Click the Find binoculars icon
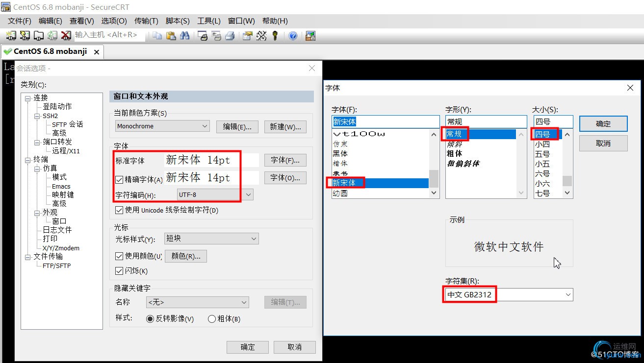The height and width of the screenshot is (363, 644). tap(184, 35)
